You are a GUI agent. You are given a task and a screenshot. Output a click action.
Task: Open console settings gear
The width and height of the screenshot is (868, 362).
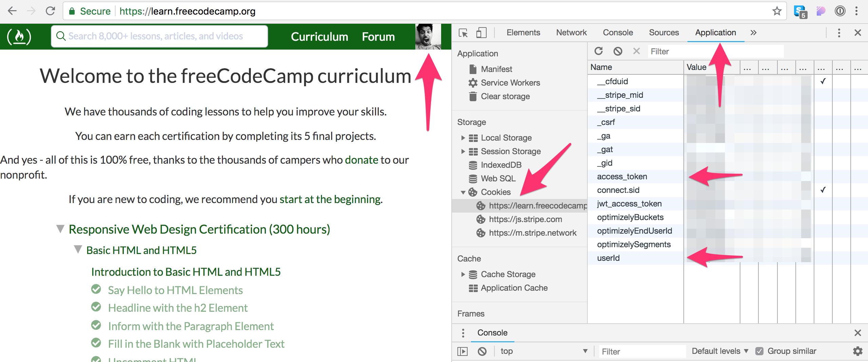point(857,351)
